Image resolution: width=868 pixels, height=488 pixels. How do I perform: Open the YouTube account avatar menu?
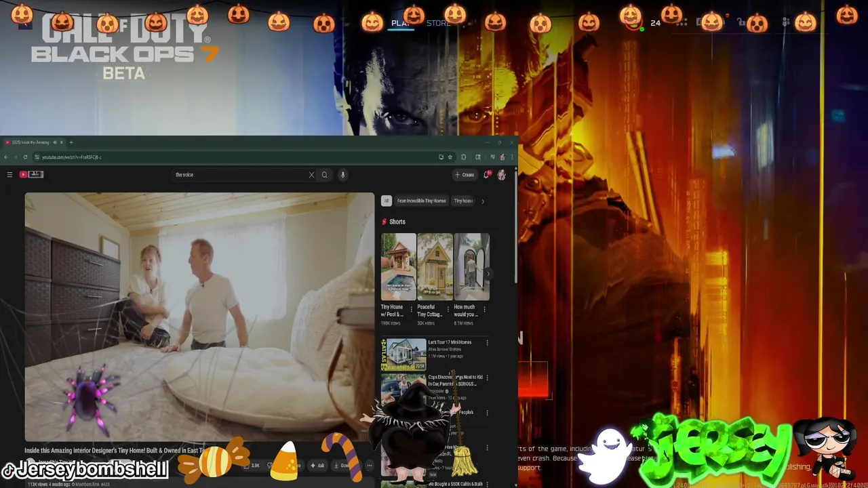[502, 175]
